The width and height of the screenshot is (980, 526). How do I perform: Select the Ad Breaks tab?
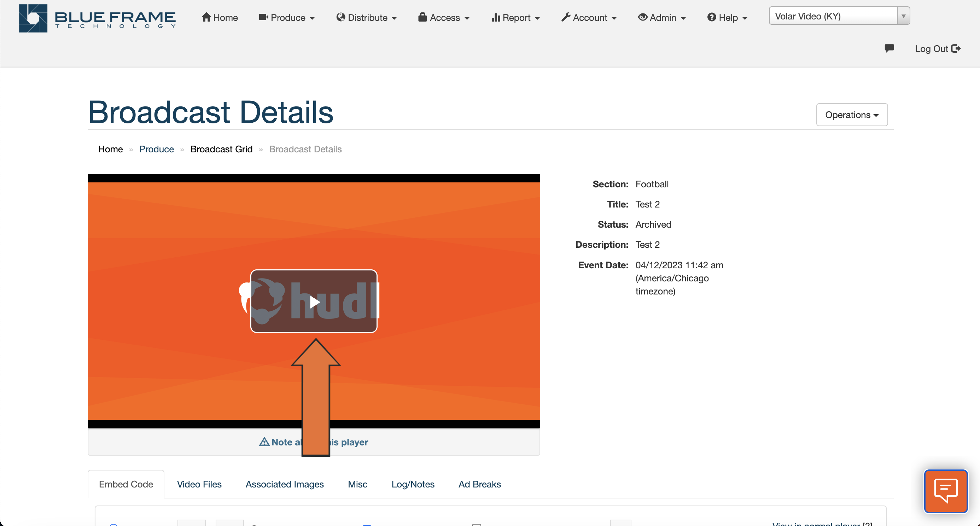[479, 484]
